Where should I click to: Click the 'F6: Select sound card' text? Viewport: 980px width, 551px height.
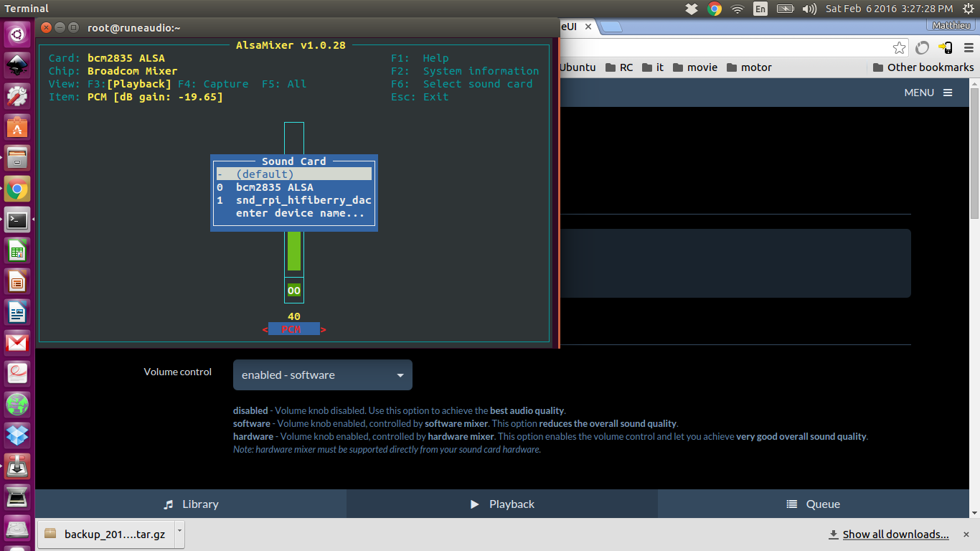pos(462,84)
